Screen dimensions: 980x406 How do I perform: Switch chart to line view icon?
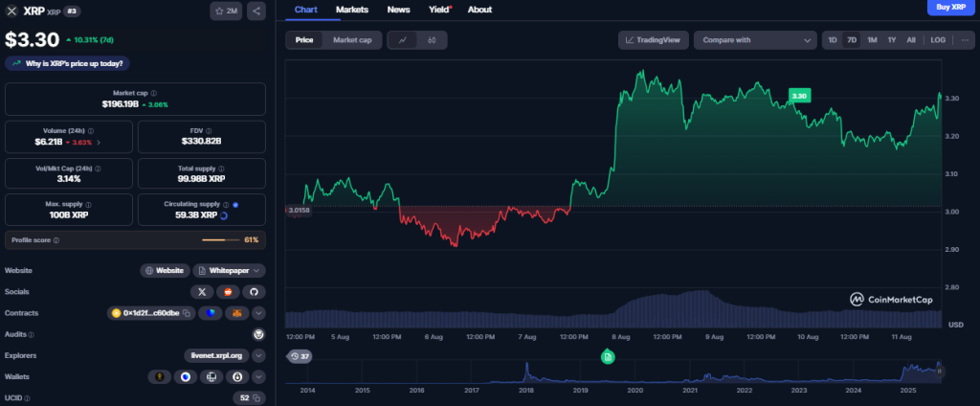[x=403, y=40]
